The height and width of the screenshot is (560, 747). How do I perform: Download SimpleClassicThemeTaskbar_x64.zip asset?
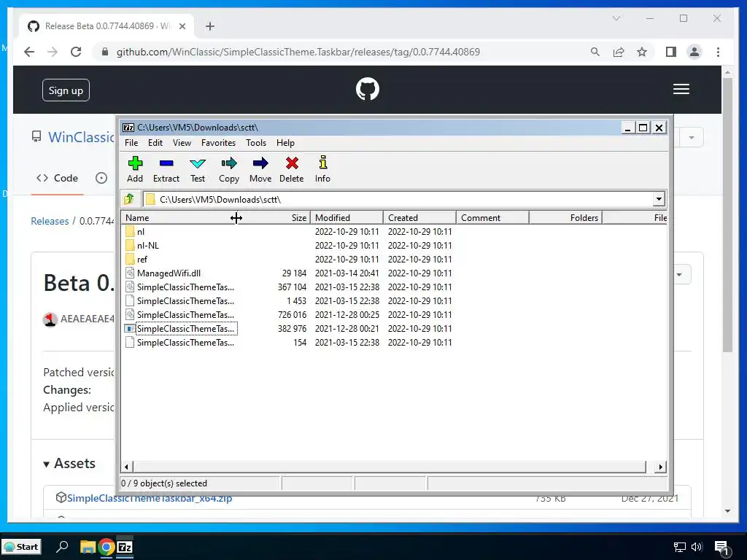[x=149, y=498]
